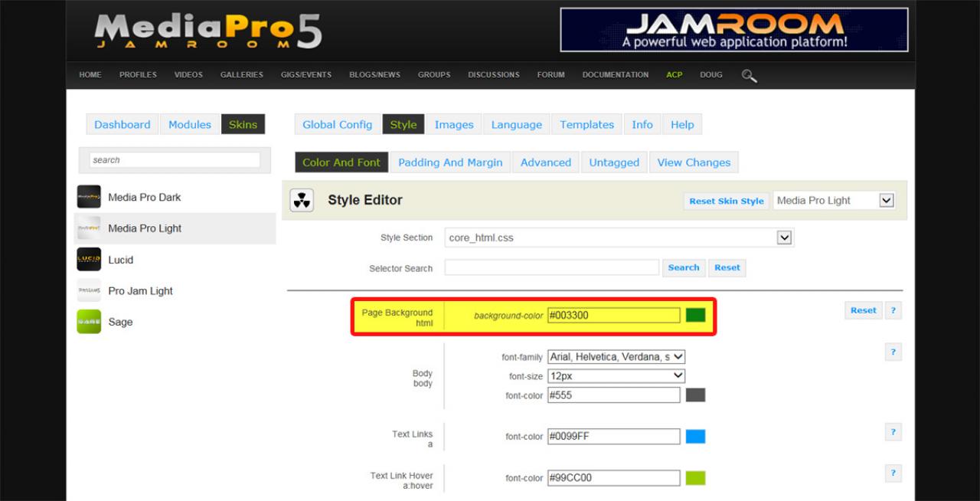Open the Templates tab
The width and height of the screenshot is (980, 501).
587,125
